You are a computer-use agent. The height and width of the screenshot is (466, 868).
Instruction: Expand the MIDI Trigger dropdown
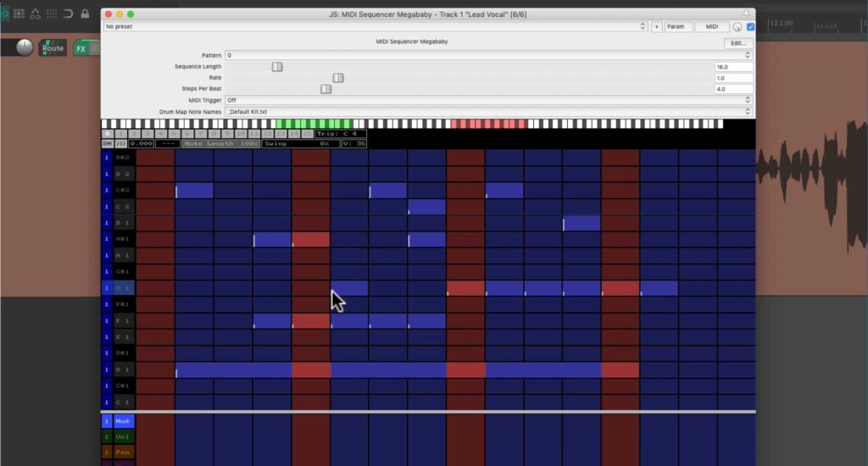click(x=488, y=100)
